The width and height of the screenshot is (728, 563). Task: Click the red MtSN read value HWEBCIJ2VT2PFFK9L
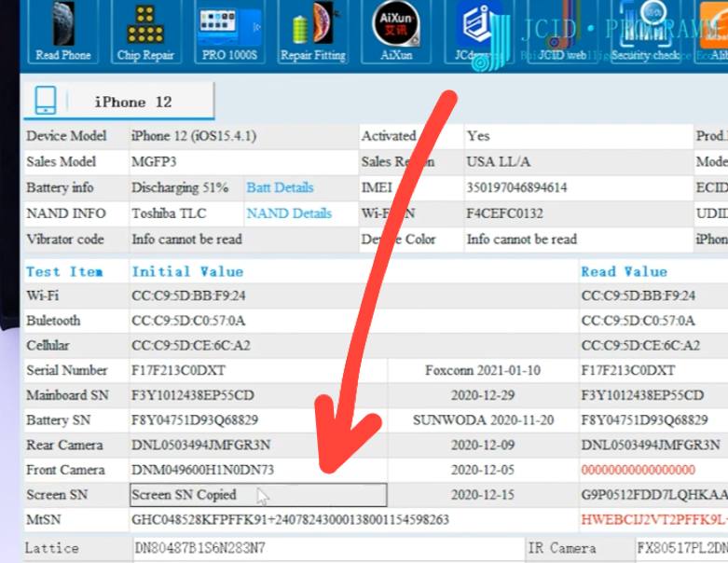tap(654, 520)
